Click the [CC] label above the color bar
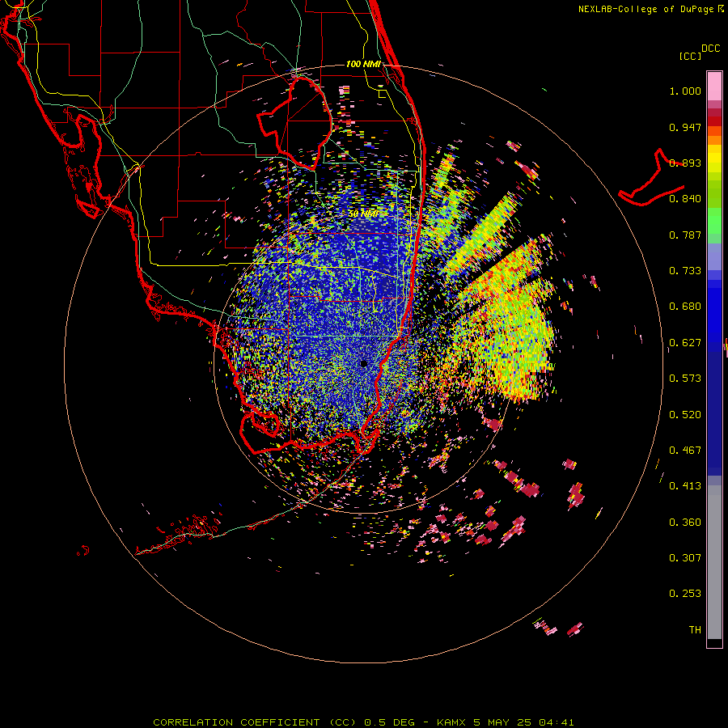This screenshot has height=728, width=728. (x=690, y=56)
